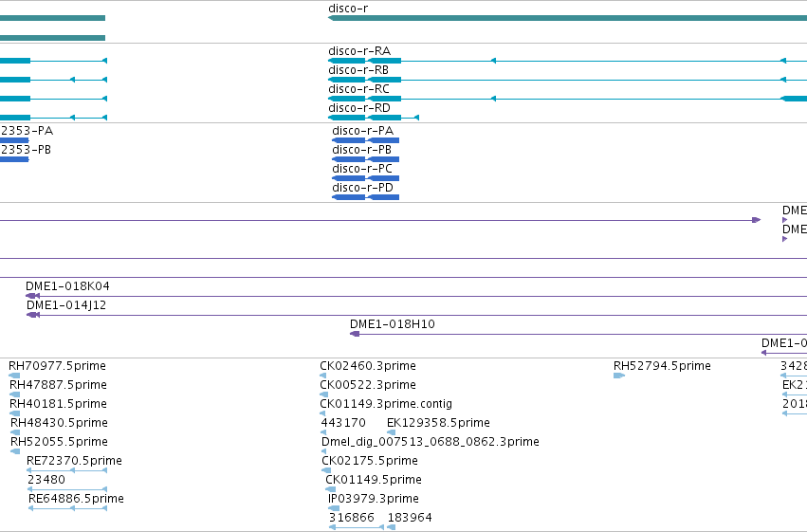Select transcript disco-r-RD label
807x532 pixels.
coord(359,108)
